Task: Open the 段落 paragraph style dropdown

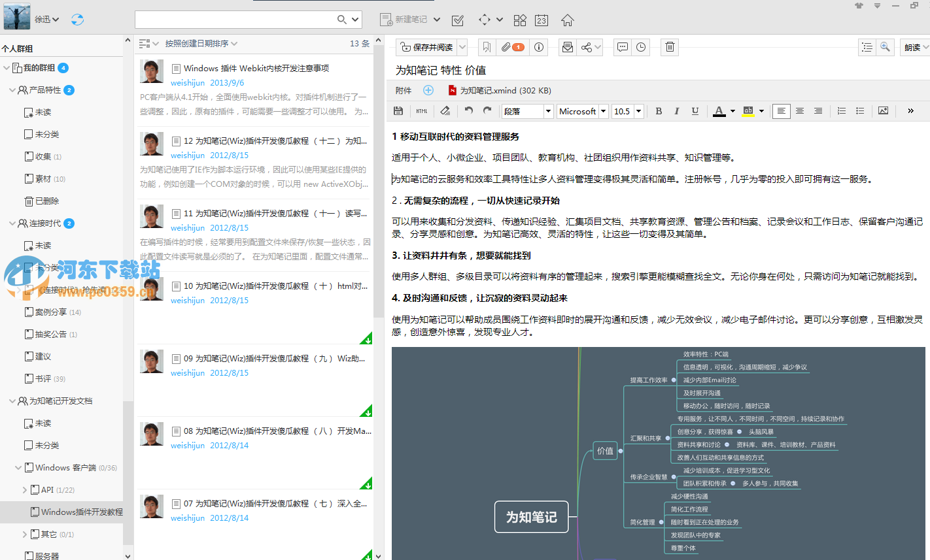Action: 527,110
